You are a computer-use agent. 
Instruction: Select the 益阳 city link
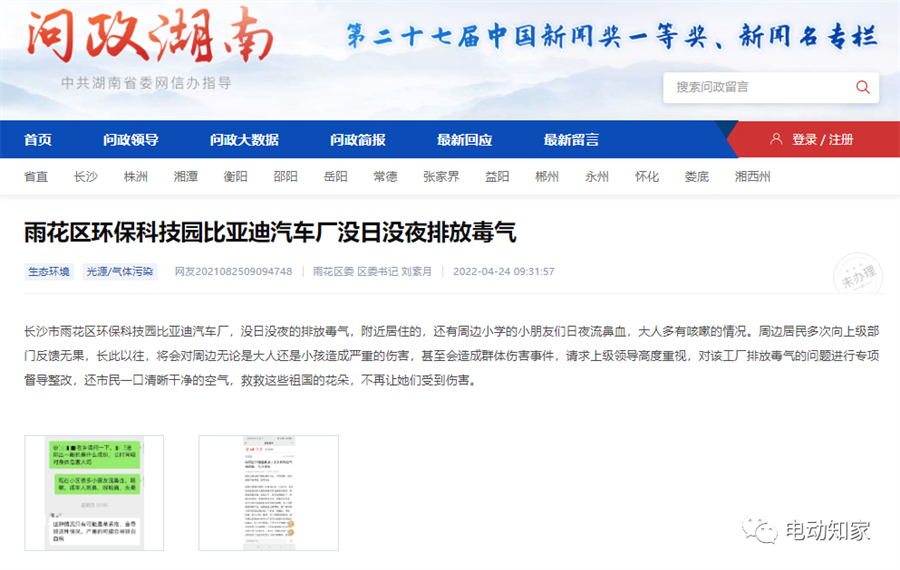(497, 177)
